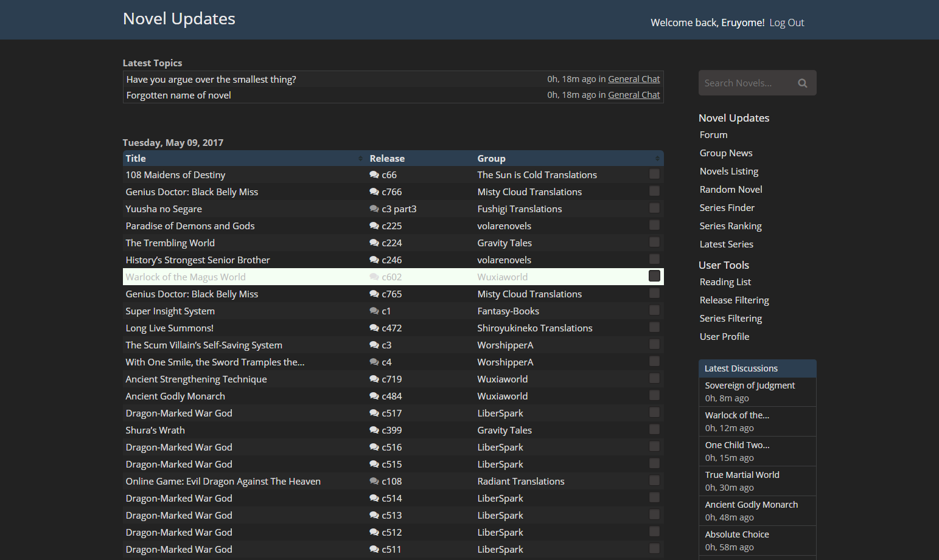Screen dimensions: 939x560
Task: Open Series Finder in sidebar menu
Action: (727, 208)
